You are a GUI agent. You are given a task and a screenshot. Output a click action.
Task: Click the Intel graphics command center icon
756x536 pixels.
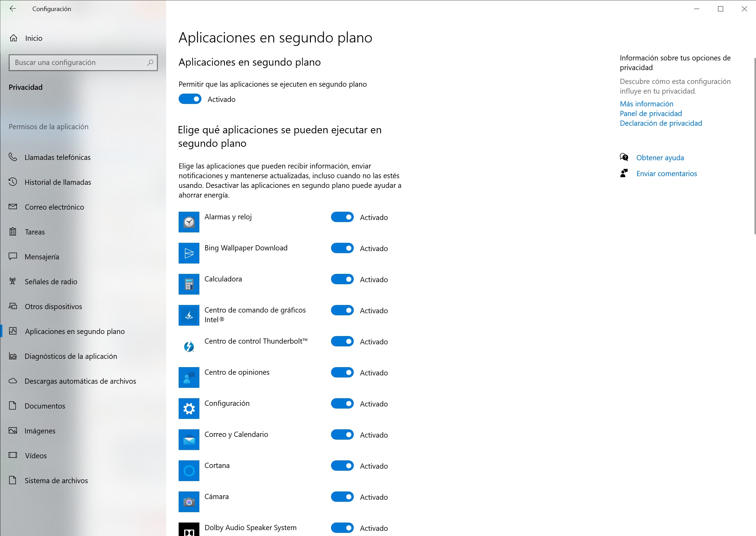point(189,315)
